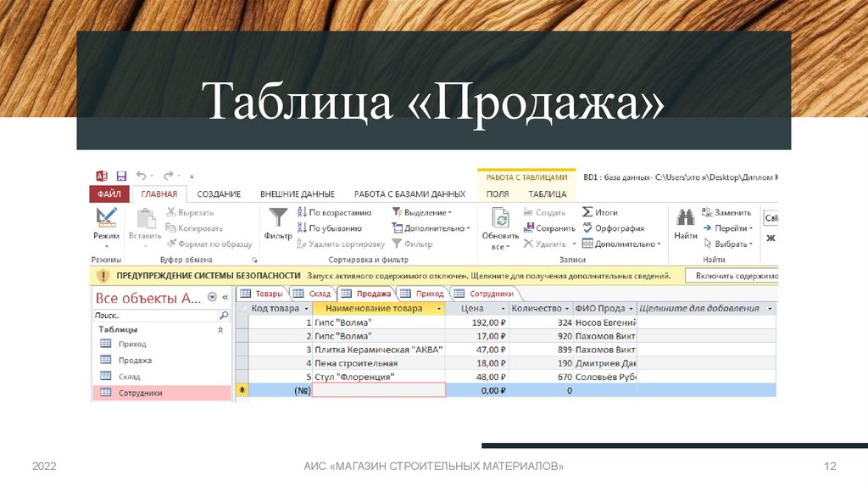Open the Количество column dropdown
Image resolution: width=868 pixels, height=487 pixels.
pos(567,309)
